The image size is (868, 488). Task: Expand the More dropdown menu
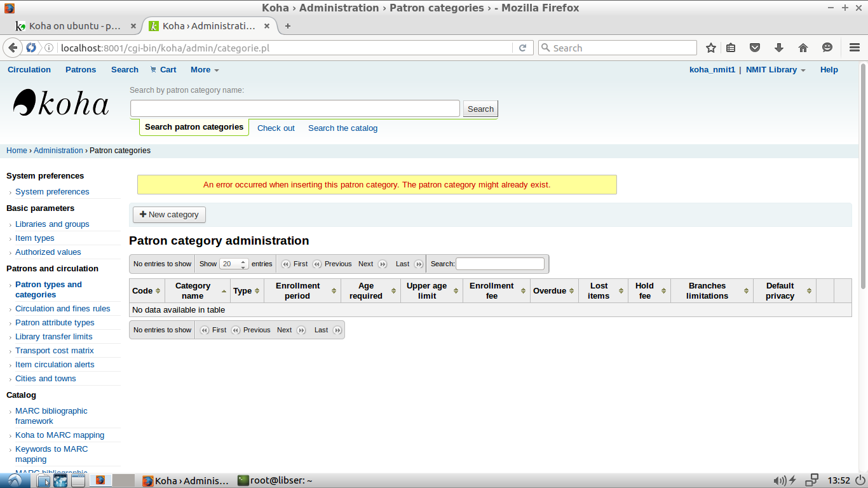coord(204,70)
